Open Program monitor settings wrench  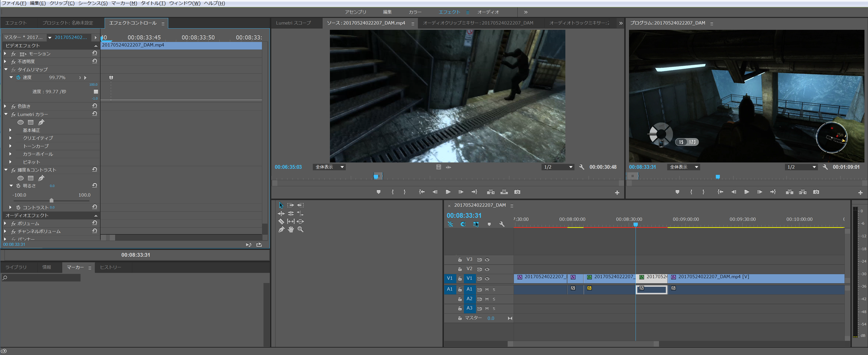pyautogui.click(x=825, y=167)
